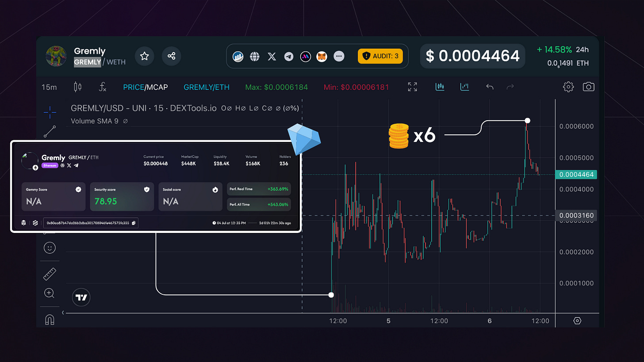Click the 0.0003160 crosshair price label
Screen dimensions: 644x362
(576, 216)
